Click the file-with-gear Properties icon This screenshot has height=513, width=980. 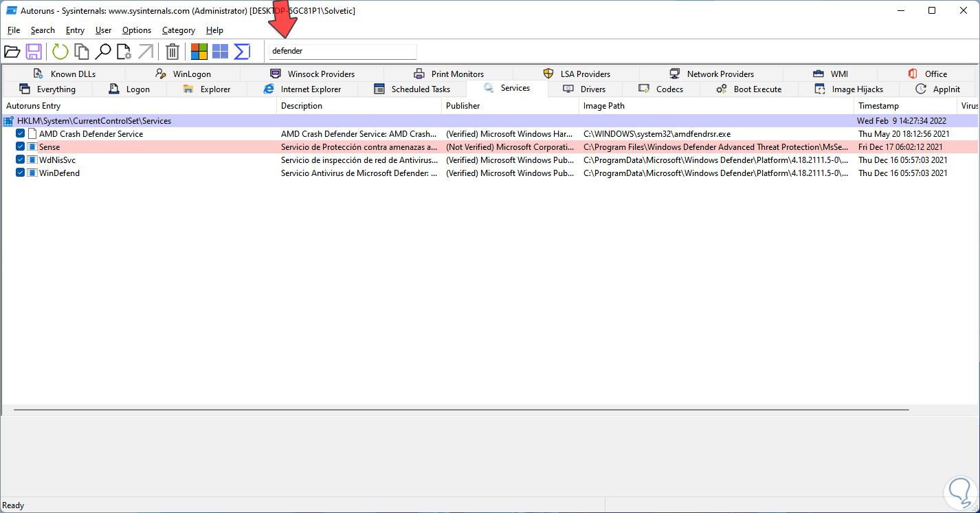pos(124,52)
